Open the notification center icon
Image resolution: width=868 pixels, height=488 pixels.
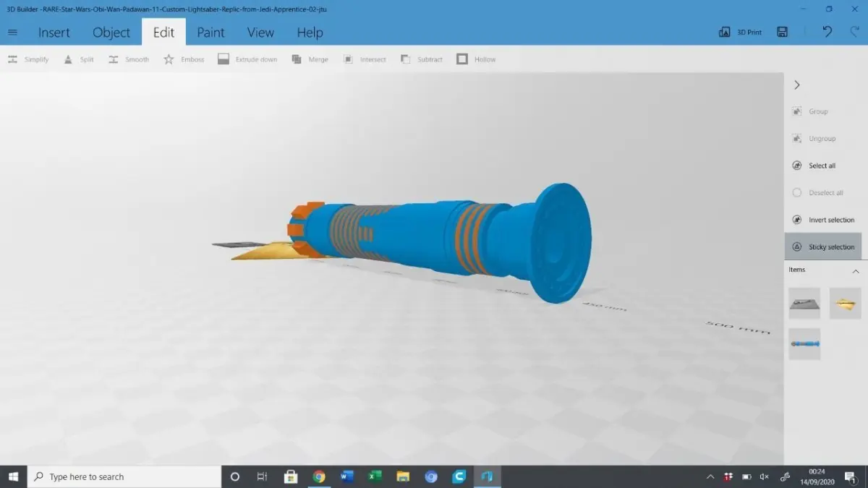click(x=851, y=476)
